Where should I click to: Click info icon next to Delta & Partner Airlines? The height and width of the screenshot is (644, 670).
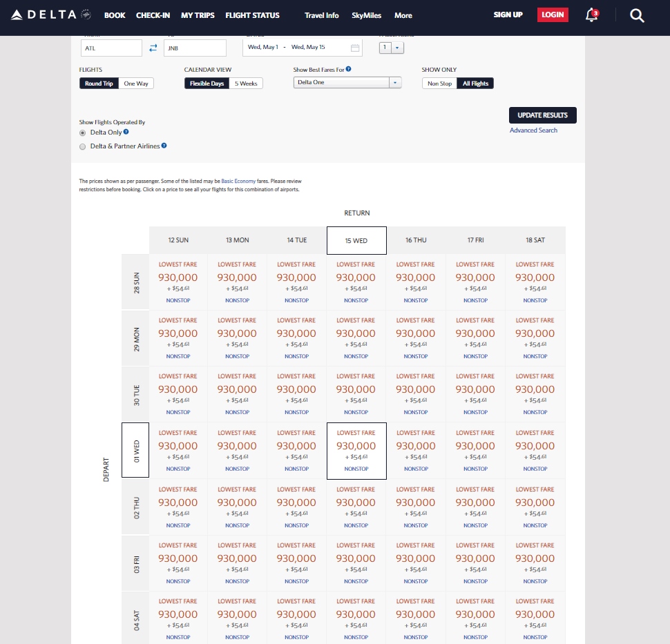point(164,146)
